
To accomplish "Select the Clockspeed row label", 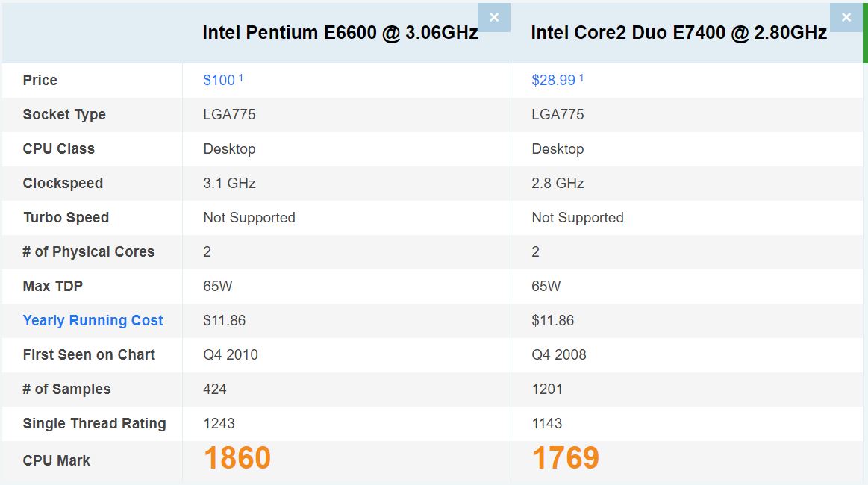I will (x=63, y=184).
